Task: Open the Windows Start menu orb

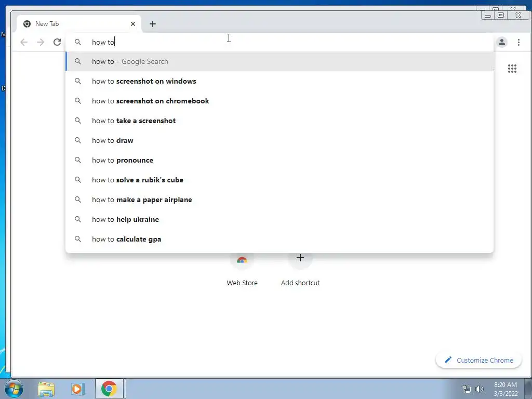Action: (14, 389)
